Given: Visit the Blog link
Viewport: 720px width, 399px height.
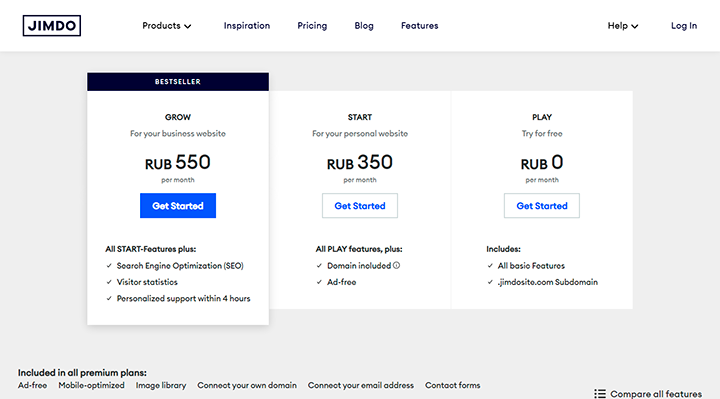Looking at the screenshot, I should pos(364,26).
